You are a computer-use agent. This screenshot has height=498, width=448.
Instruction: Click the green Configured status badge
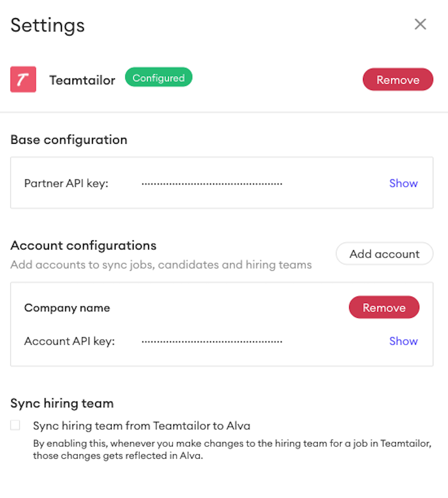click(158, 77)
